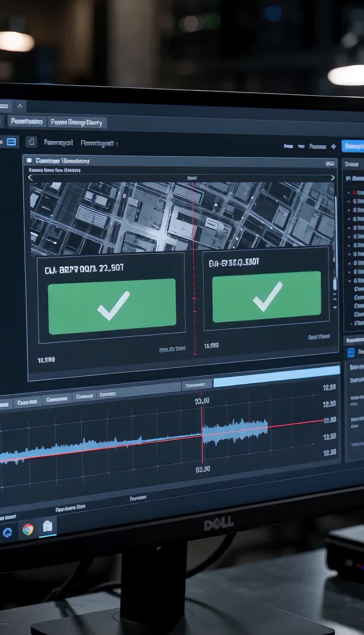Click the blue square icon in the lower right sidebar
The width and height of the screenshot is (364, 635).
351,353
